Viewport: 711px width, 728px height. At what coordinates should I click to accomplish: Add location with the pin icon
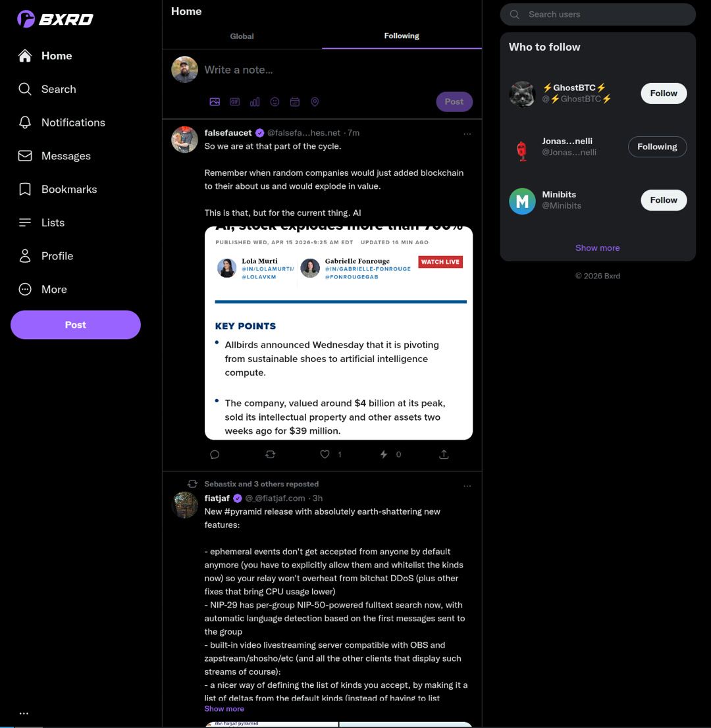(x=315, y=101)
